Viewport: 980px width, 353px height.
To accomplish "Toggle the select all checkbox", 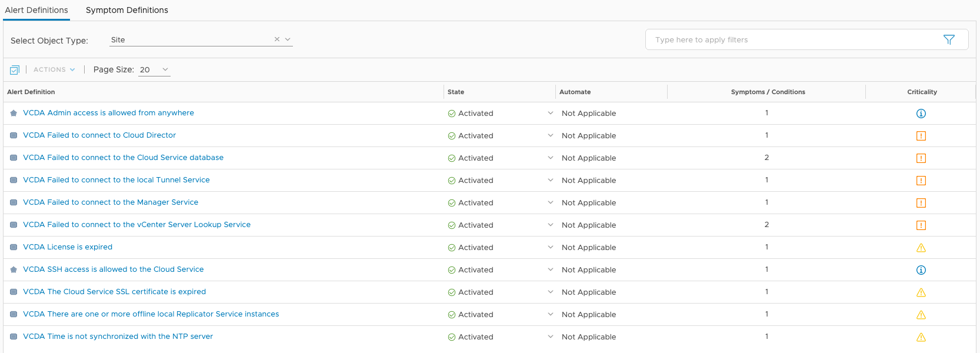I will click(15, 70).
